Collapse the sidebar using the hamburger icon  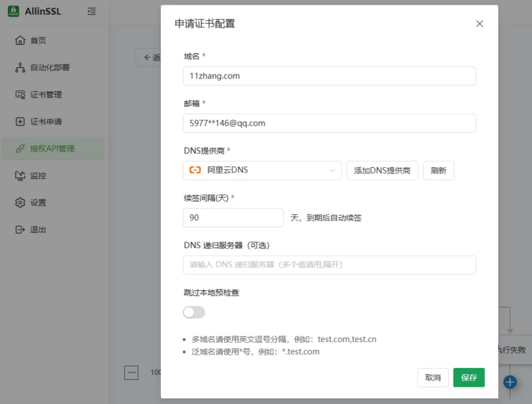92,11
